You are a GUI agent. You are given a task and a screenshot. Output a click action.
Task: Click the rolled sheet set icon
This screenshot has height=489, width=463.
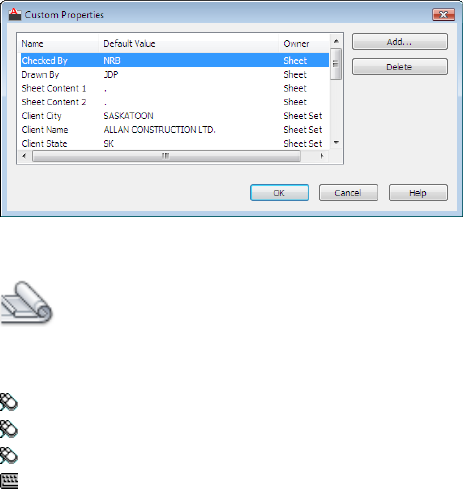click(x=26, y=302)
